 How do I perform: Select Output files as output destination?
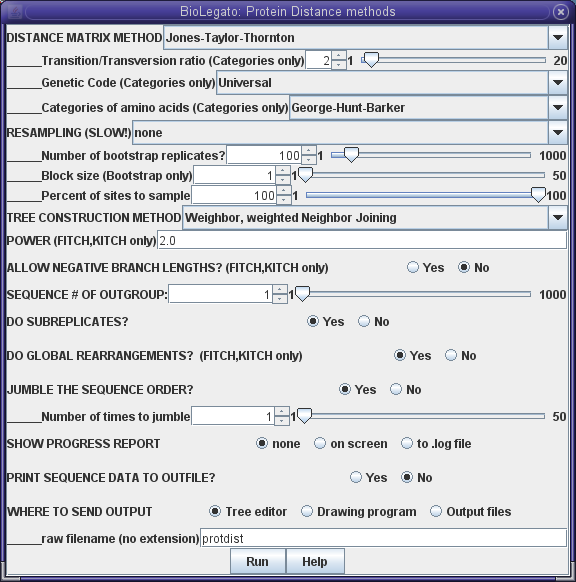pyautogui.click(x=471, y=511)
